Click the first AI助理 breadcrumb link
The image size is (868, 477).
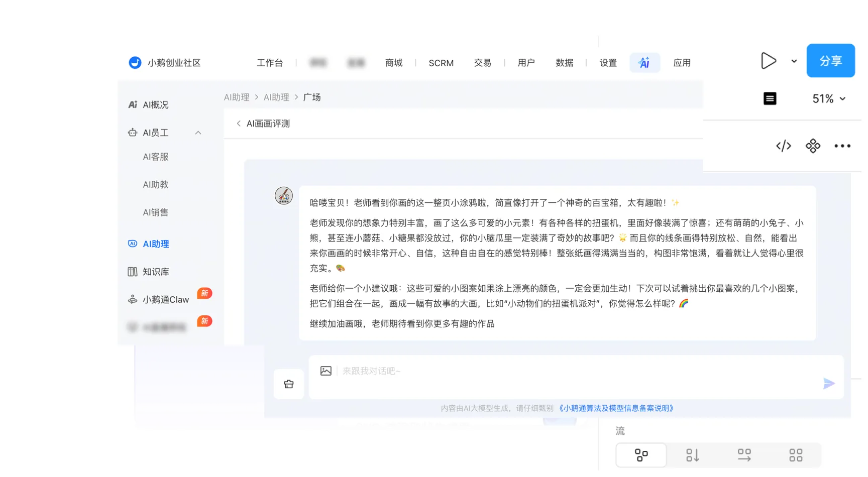(x=237, y=97)
